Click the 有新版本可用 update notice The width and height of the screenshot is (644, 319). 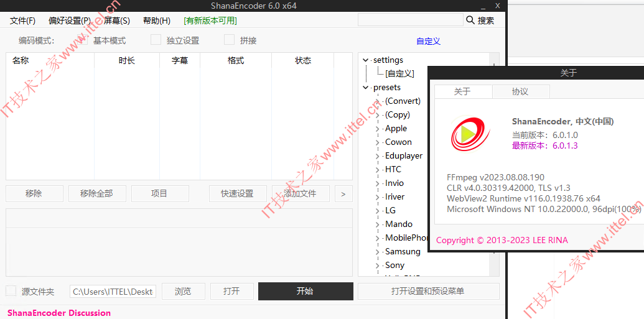click(x=210, y=21)
